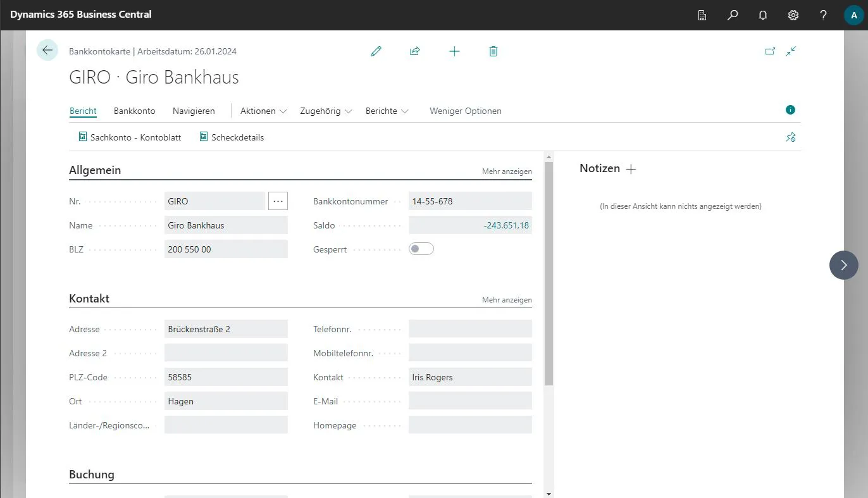Click the PLZ-Code field 58585
Viewport: 868px width, 498px height.
[226, 377]
